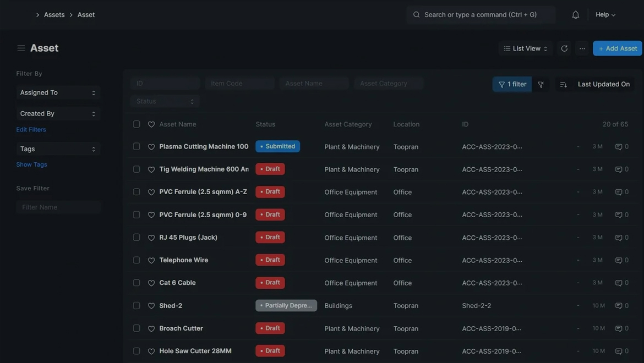644x363 pixels.
Task: Toggle the sidebar hamburger icon
Action: click(21, 48)
